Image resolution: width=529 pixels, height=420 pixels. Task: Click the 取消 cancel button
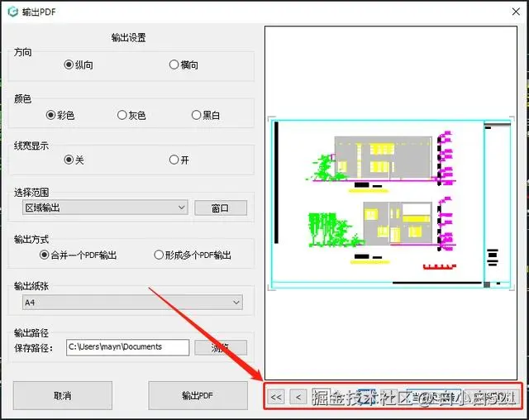[x=63, y=395]
